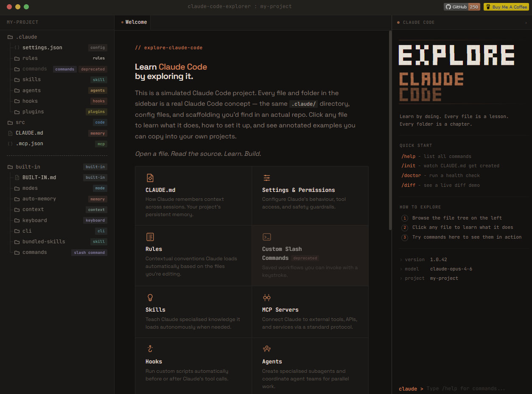The height and width of the screenshot is (394, 532).
Task: Click the Custom Slash Commands terminal icon
Action: [266, 237]
